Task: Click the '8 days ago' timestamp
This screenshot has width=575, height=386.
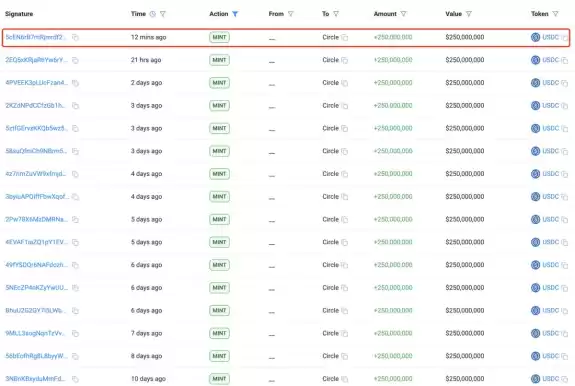Action: click(x=146, y=356)
